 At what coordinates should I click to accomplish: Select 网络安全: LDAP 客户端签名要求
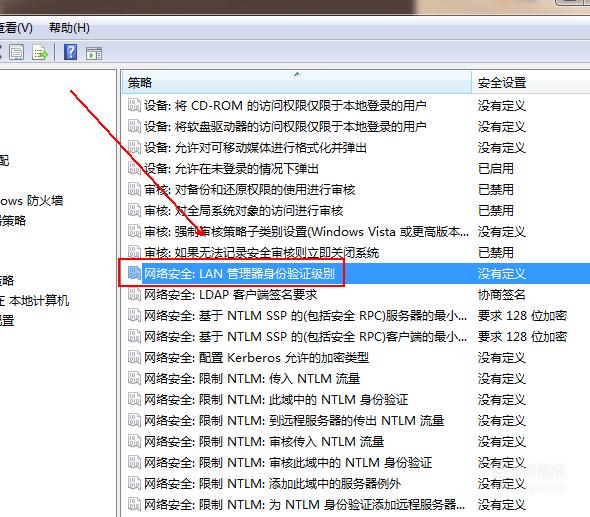coord(231,295)
